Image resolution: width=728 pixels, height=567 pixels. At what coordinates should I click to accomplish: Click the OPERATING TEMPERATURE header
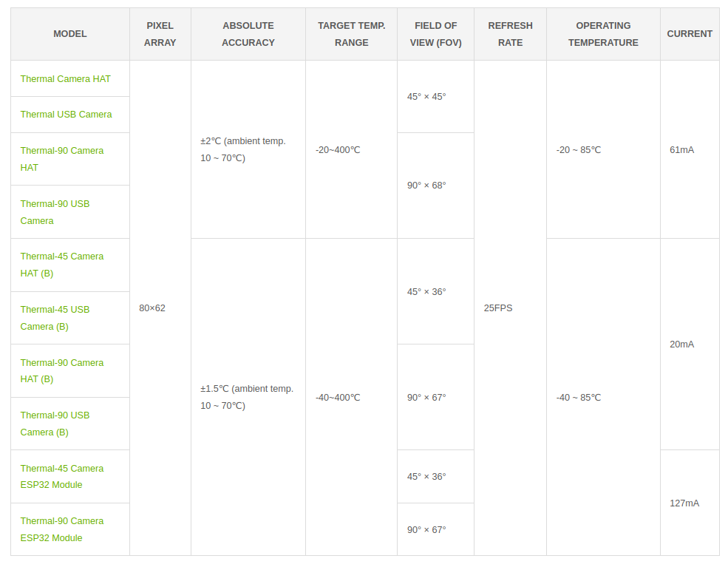603,34
